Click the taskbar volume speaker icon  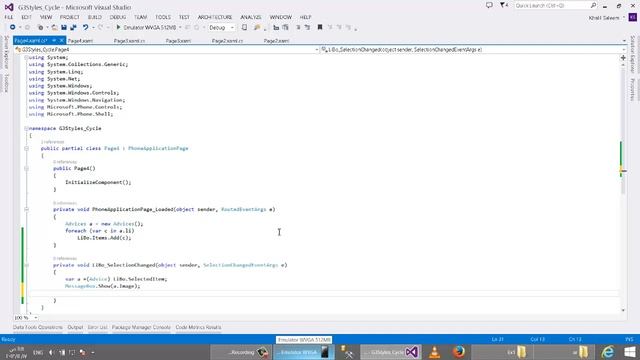[x=51, y=352]
